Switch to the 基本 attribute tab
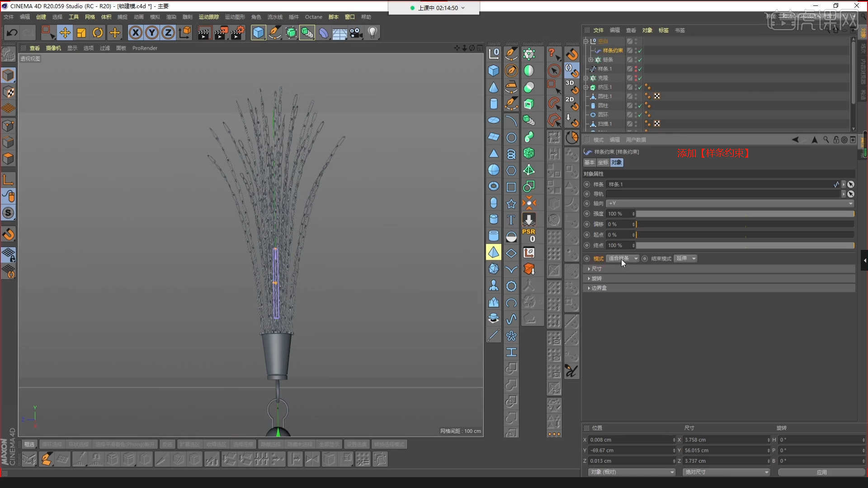Viewport: 868px width, 488px height. [x=590, y=163]
